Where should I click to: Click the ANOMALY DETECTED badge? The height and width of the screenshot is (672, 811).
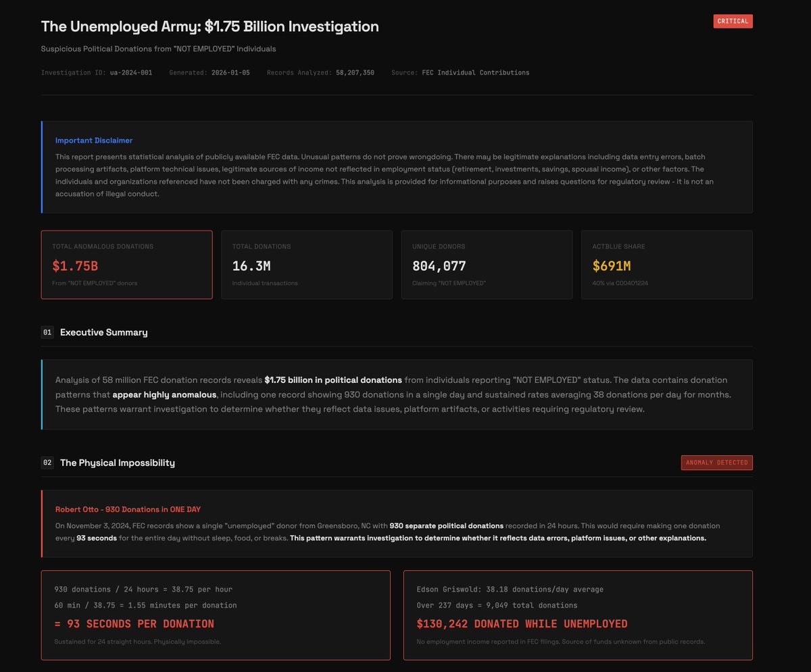[717, 463]
